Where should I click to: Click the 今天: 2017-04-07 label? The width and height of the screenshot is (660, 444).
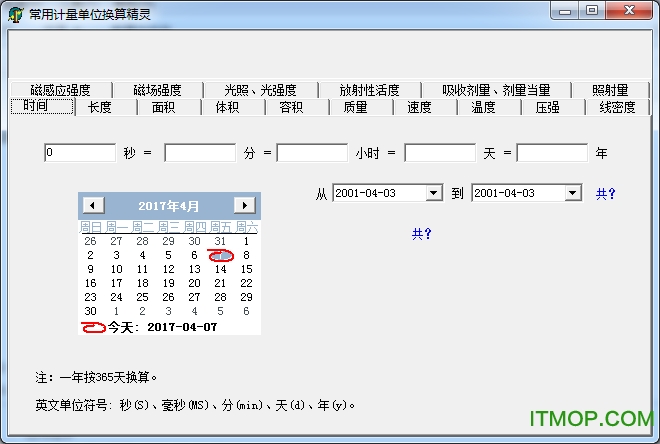(162, 327)
